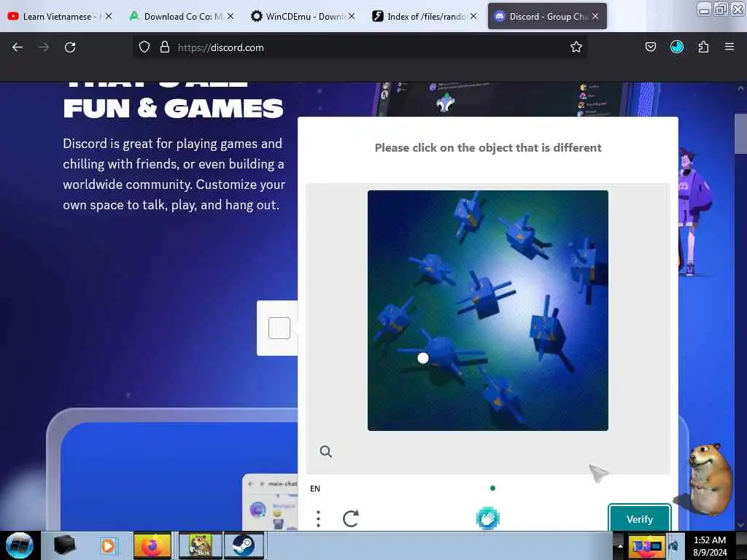
Task: Click the captcha instruction text
Action: coord(488,147)
